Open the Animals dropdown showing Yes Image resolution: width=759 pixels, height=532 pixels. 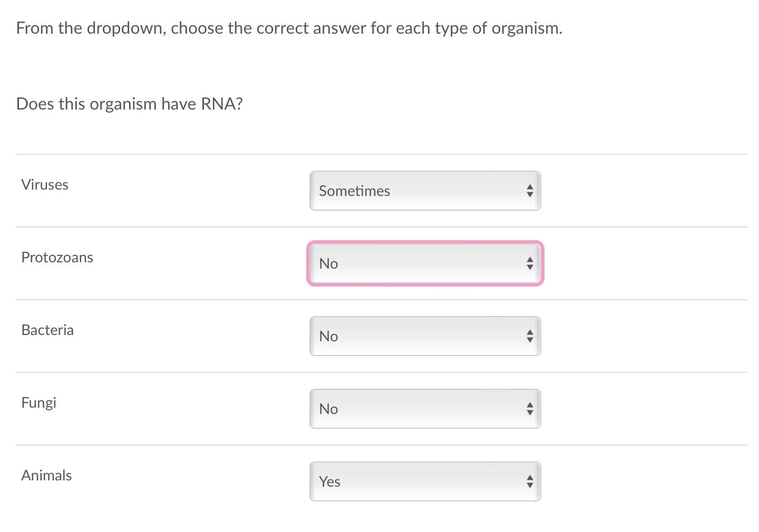(425, 481)
